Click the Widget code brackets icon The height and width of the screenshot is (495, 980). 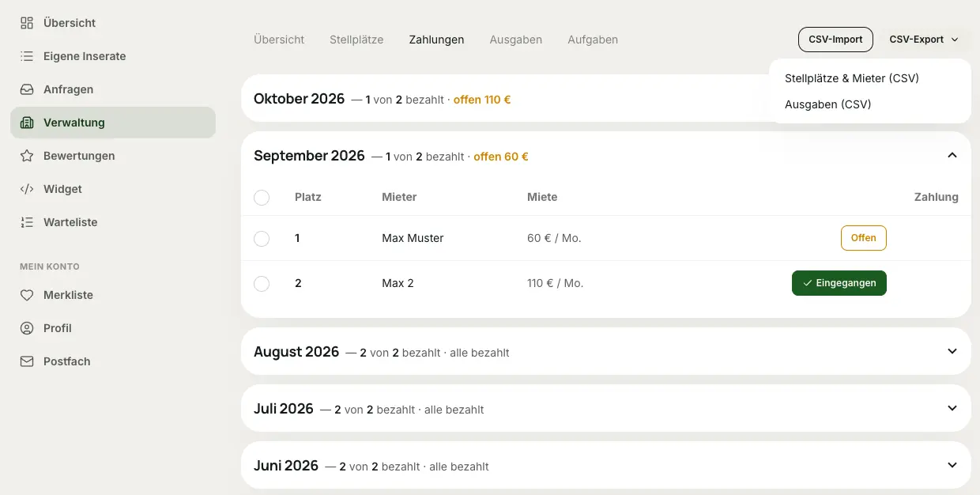point(27,189)
